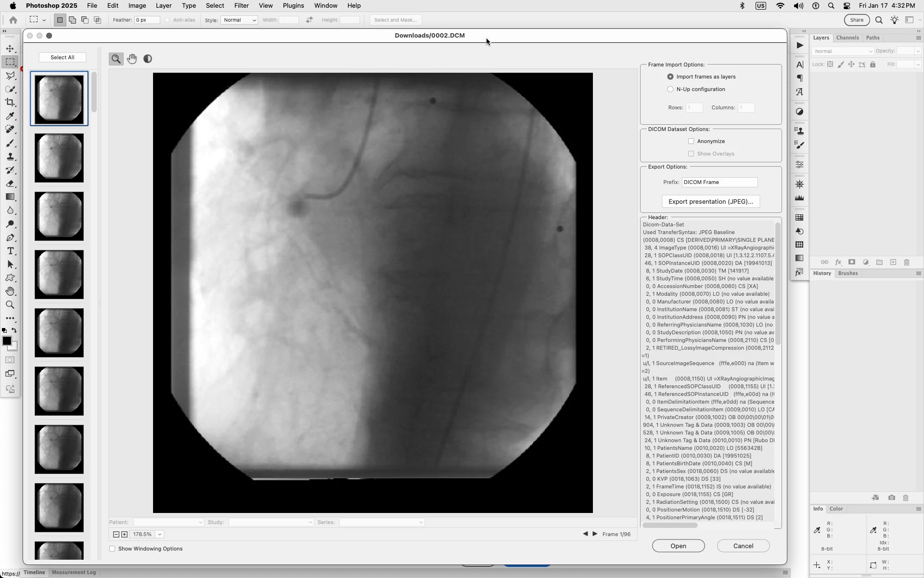
Task: Check Show Windowing Options
Action: point(112,549)
